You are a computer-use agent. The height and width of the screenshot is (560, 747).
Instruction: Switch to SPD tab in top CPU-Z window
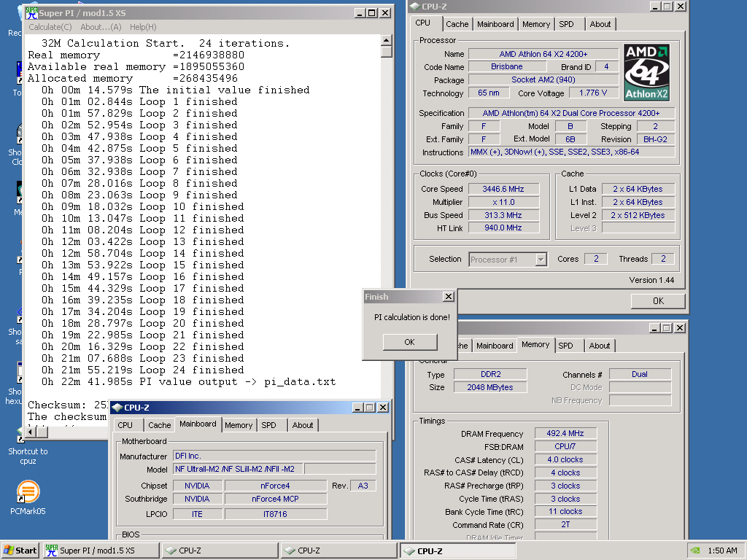[566, 24]
